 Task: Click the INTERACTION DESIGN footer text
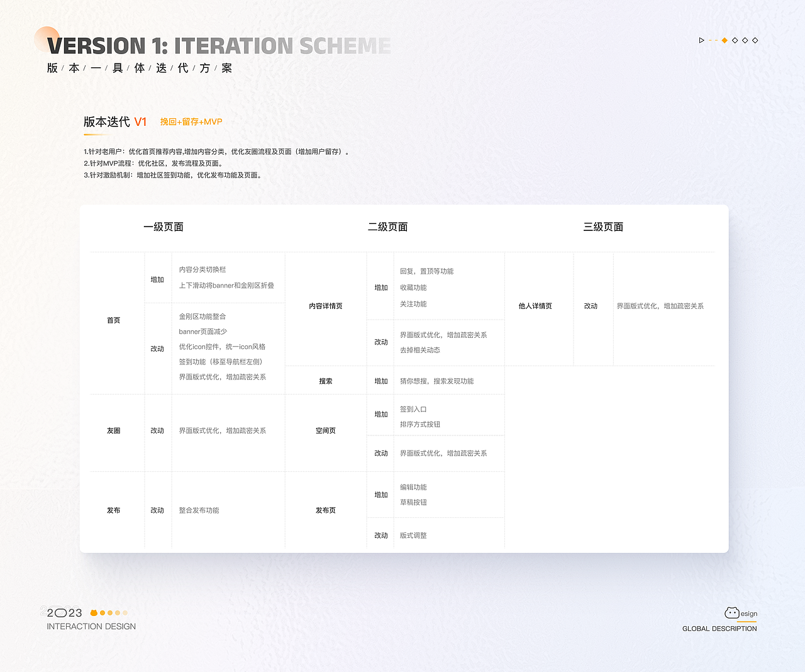pos(91,627)
